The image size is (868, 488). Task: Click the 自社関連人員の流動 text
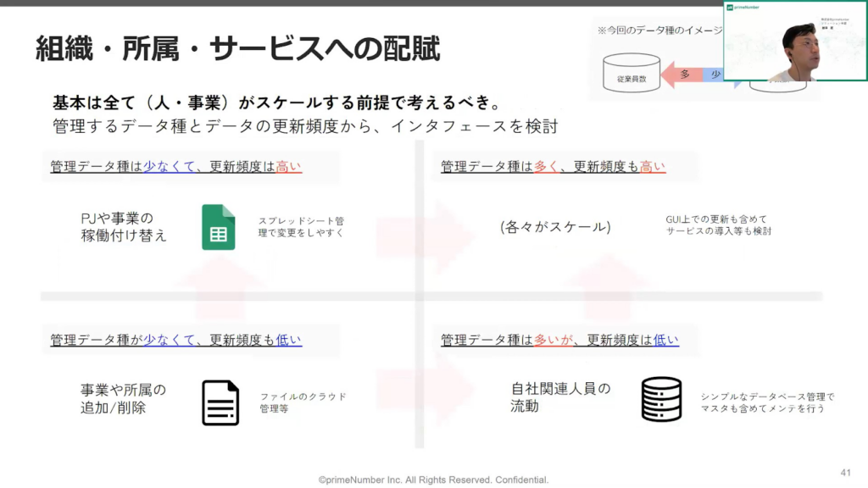click(559, 397)
